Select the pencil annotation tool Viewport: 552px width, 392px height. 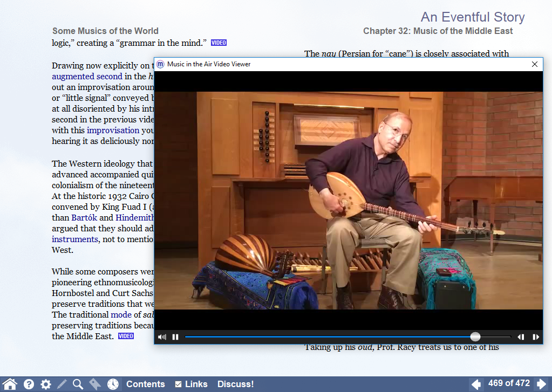coord(62,384)
